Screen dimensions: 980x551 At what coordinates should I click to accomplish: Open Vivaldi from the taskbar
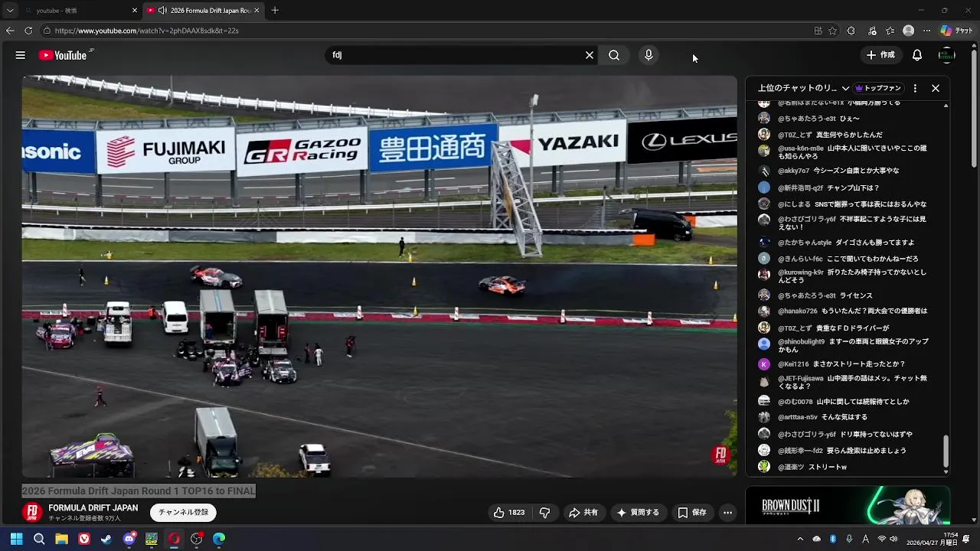pyautogui.click(x=84, y=539)
